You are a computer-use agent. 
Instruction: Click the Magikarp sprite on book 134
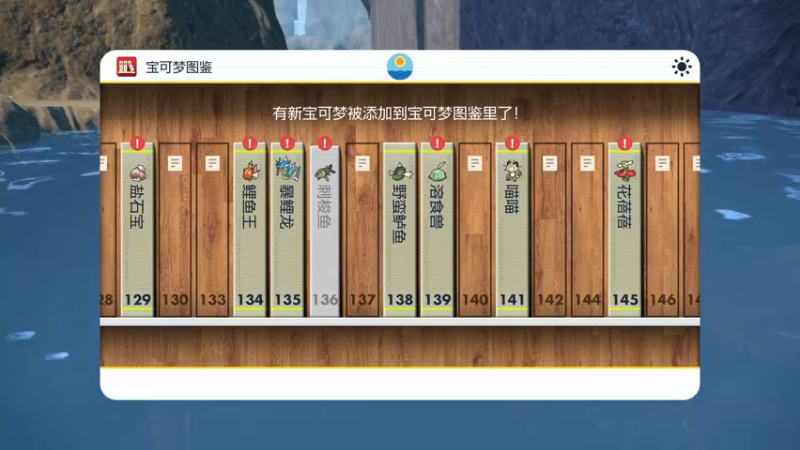[250, 171]
